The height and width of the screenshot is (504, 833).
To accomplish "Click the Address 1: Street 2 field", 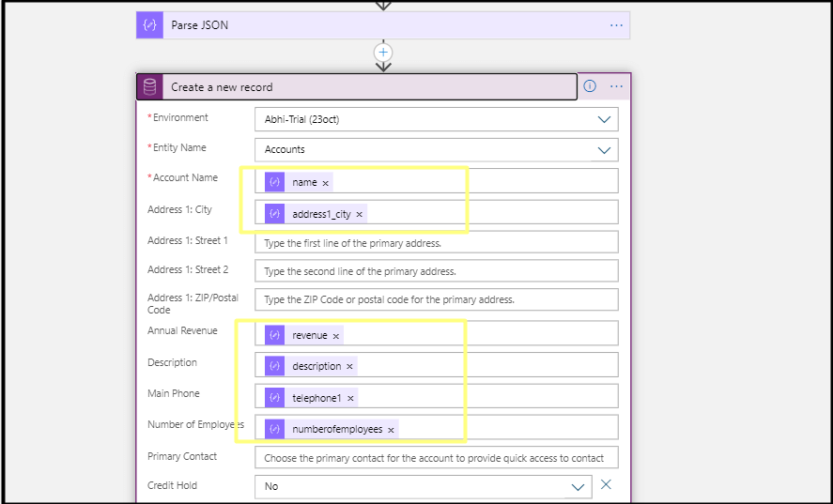I will pos(436,271).
